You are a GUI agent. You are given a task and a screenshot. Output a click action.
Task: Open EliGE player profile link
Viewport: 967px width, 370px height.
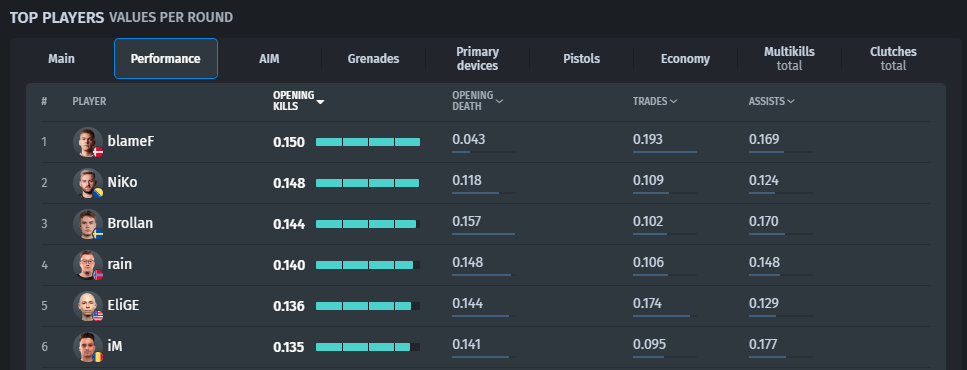click(x=123, y=305)
